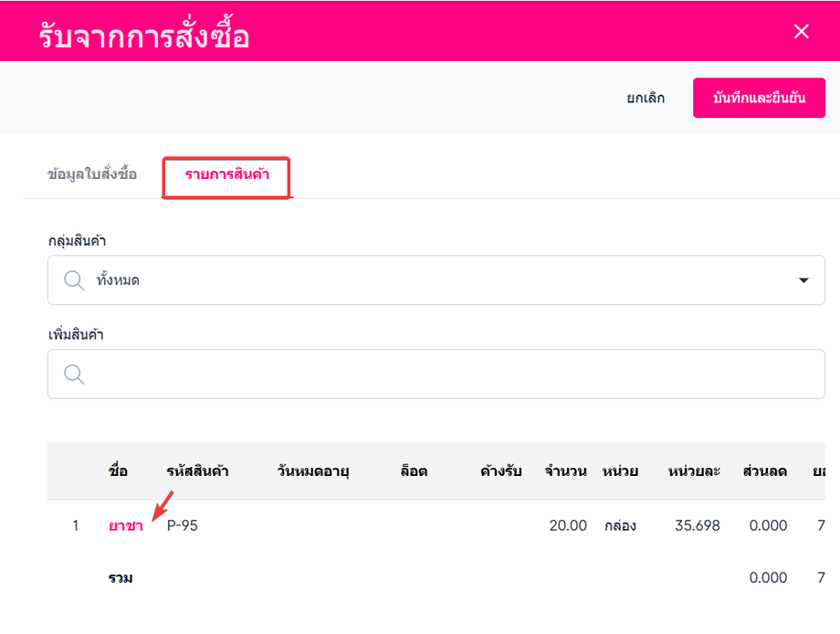Click the unit price 35.698
Image resolution: width=840 pixels, height=634 pixels.
[697, 525]
